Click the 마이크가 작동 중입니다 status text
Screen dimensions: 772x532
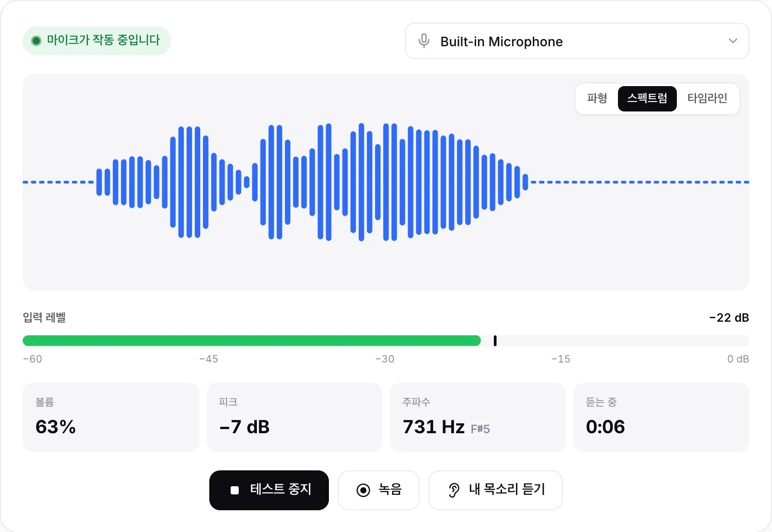[x=103, y=40]
